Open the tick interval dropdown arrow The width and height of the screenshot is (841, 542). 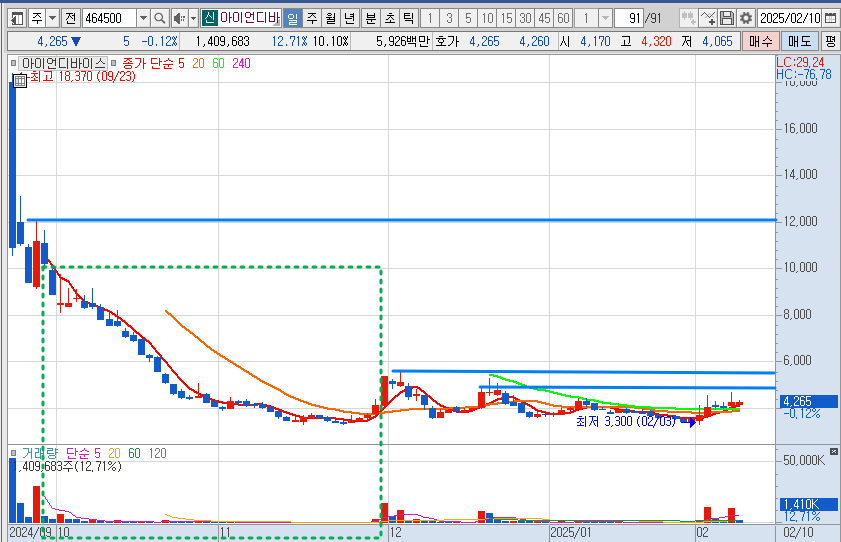click(605, 19)
